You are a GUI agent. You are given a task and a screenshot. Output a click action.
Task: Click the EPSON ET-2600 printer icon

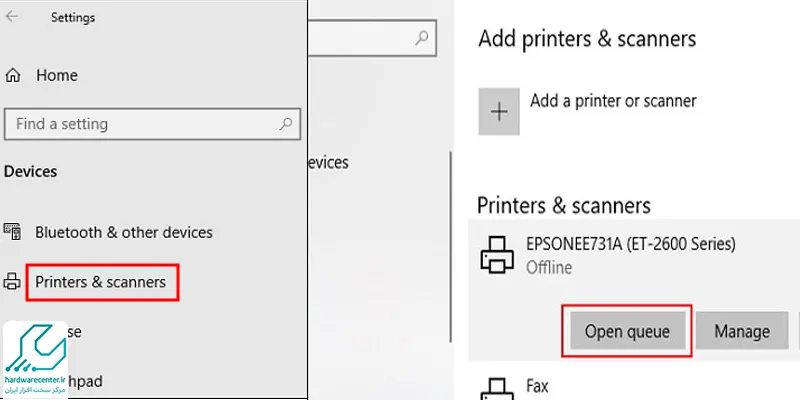[498, 254]
